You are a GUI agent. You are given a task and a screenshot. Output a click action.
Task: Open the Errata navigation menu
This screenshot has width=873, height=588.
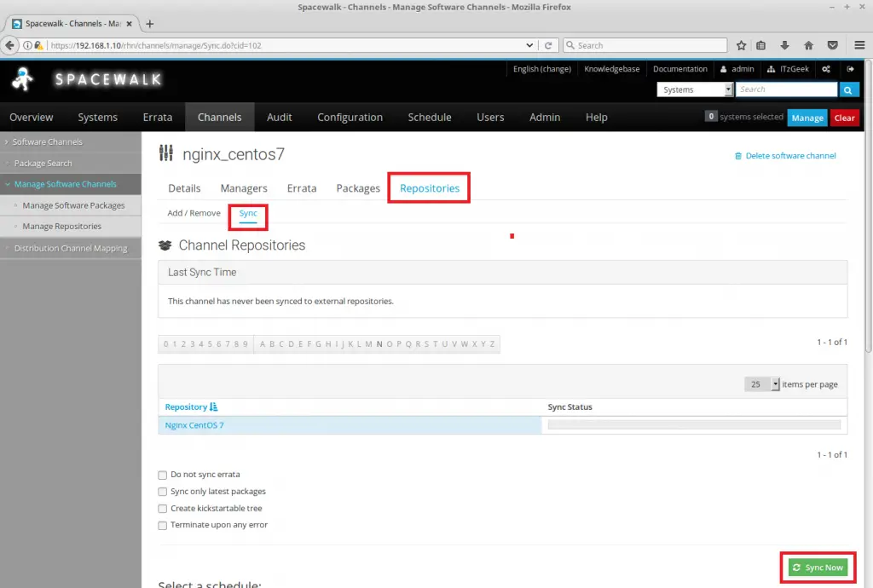[158, 118]
